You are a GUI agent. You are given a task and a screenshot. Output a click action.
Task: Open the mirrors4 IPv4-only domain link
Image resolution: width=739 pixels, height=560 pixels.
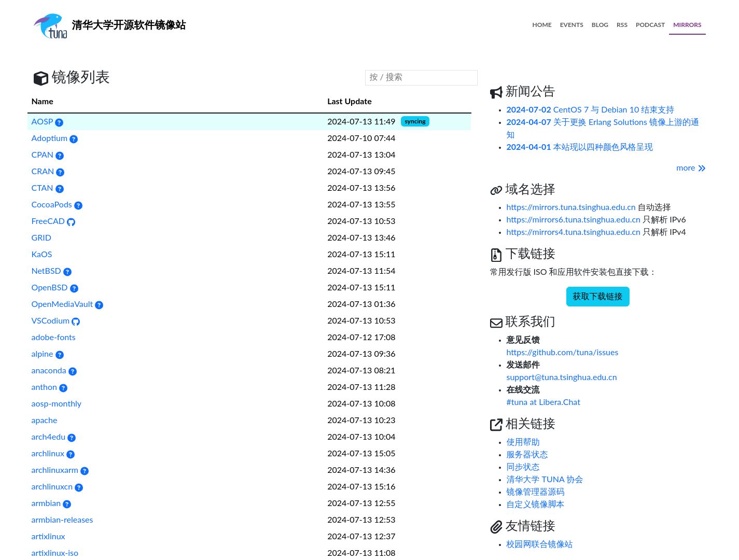(x=573, y=232)
